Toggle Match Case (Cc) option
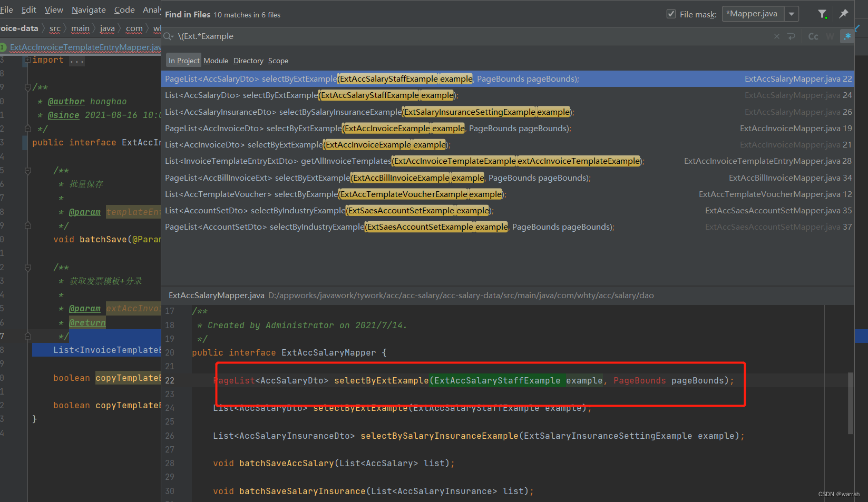 (813, 36)
